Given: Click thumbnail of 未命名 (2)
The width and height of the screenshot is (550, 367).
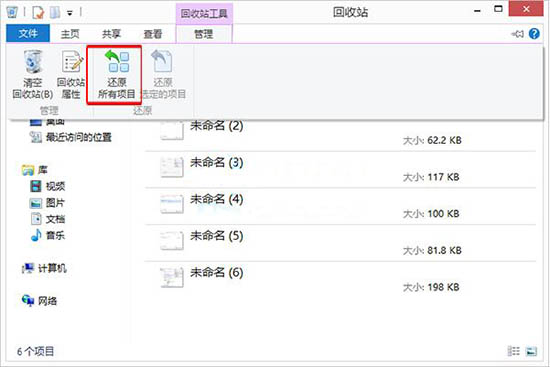Looking at the screenshot, I should (172, 131).
